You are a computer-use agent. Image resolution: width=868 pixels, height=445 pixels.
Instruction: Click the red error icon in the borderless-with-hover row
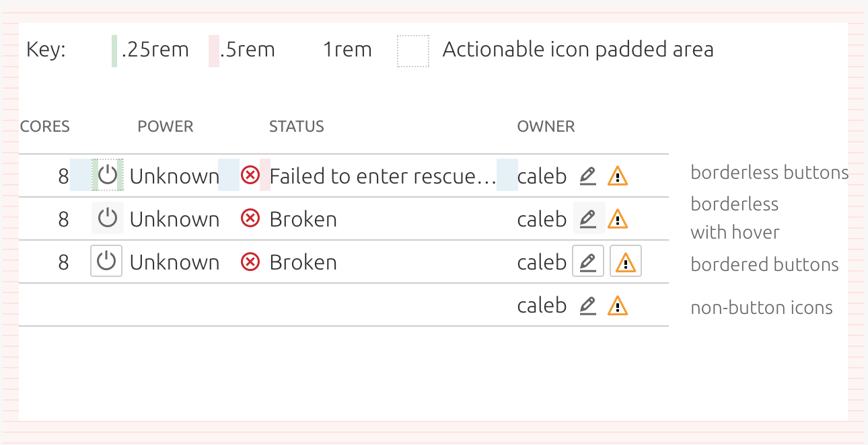pos(250,218)
